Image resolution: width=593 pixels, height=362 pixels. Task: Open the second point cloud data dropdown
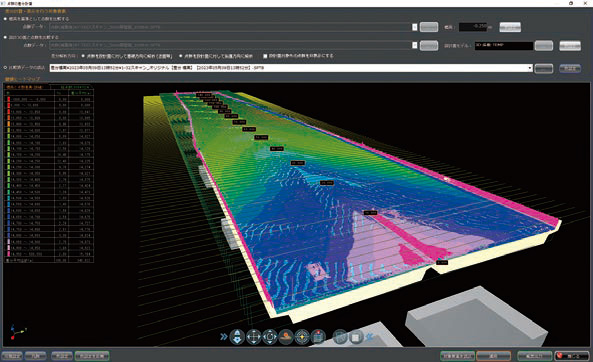414,45
